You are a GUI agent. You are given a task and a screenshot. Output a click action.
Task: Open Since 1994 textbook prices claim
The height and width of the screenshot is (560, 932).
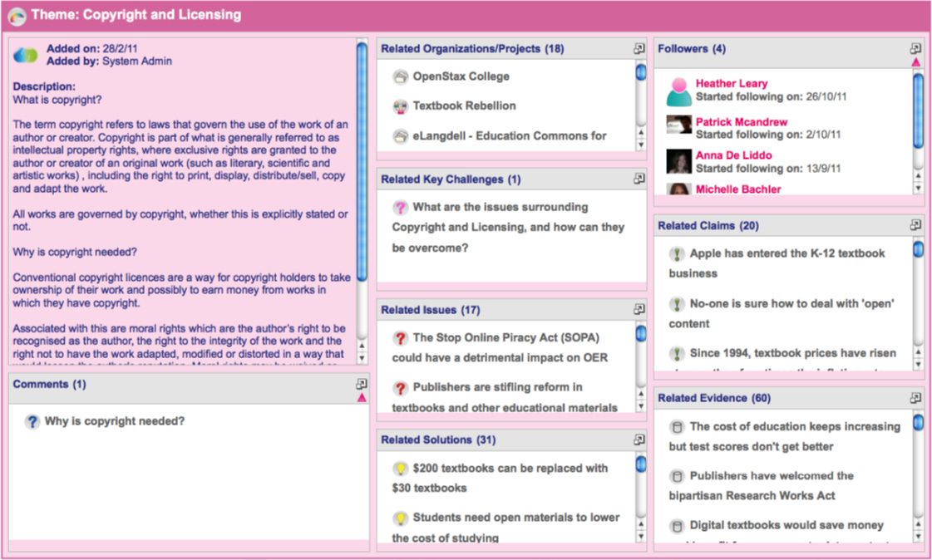[793, 353]
